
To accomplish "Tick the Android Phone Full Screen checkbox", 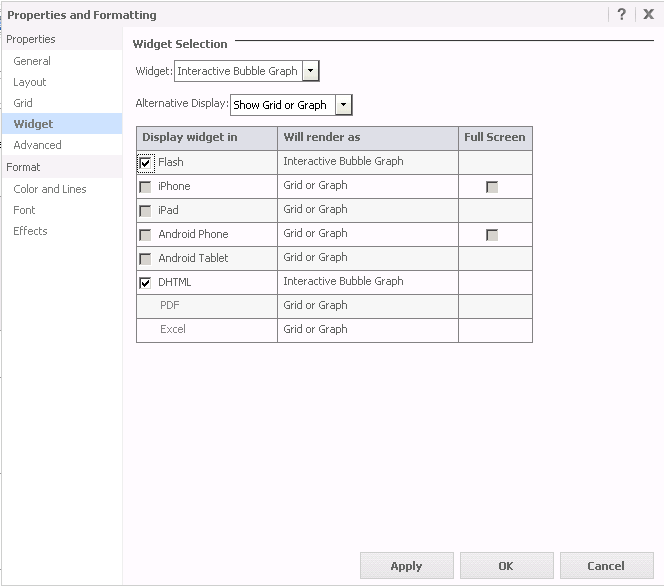I will point(492,235).
